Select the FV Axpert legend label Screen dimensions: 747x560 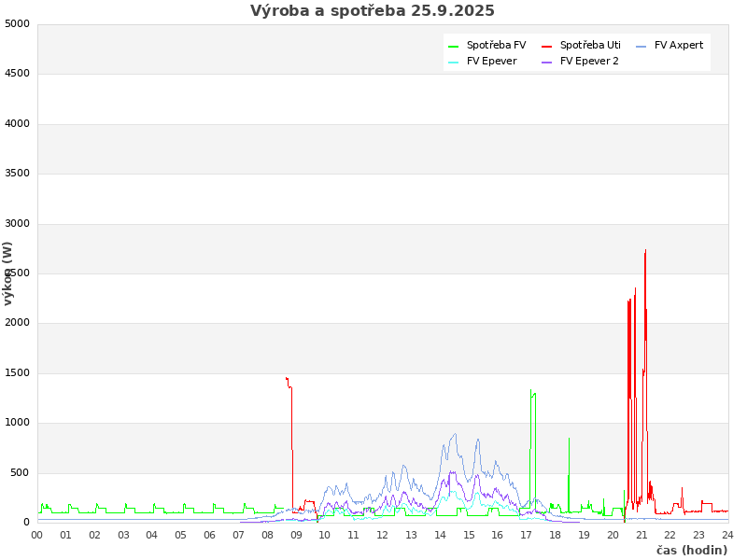pyautogui.click(x=679, y=45)
